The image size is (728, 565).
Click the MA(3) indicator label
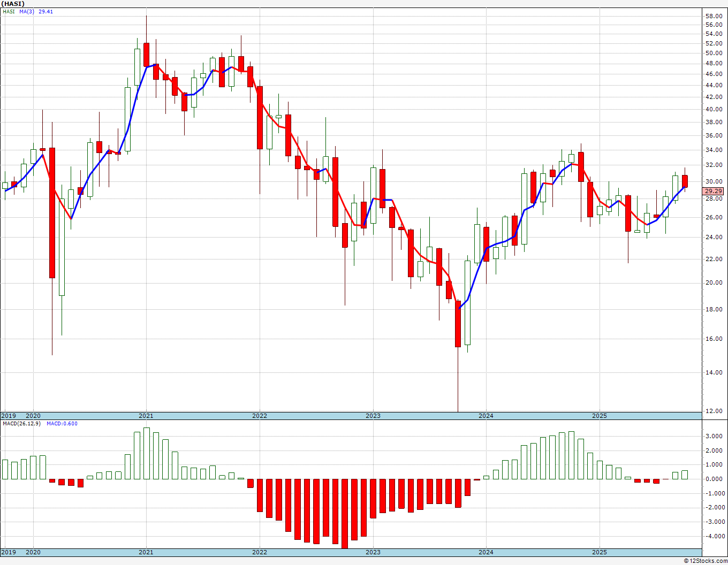click(27, 11)
